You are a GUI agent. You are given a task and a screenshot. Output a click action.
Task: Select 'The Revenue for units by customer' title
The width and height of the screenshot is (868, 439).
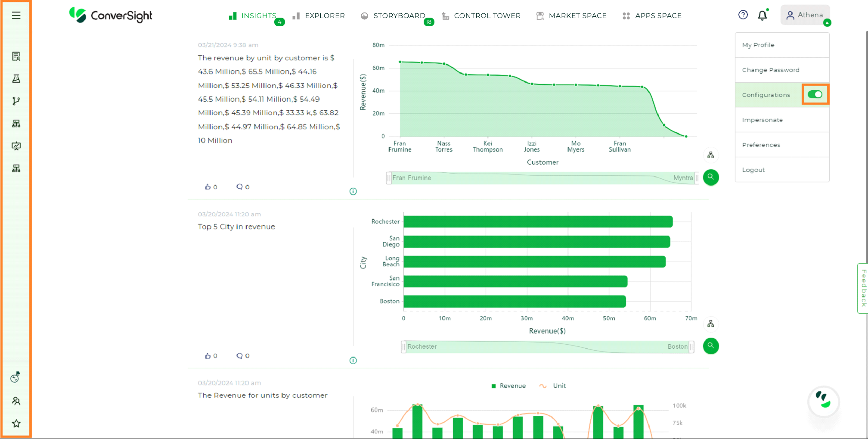click(263, 395)
